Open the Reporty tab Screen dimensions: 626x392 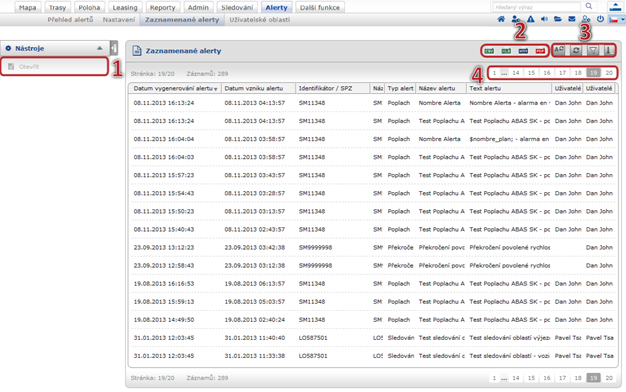162,7
